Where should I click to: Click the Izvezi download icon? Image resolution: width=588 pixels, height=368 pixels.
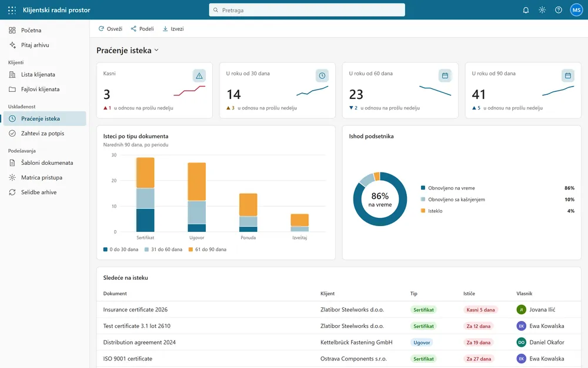point(165,28)
